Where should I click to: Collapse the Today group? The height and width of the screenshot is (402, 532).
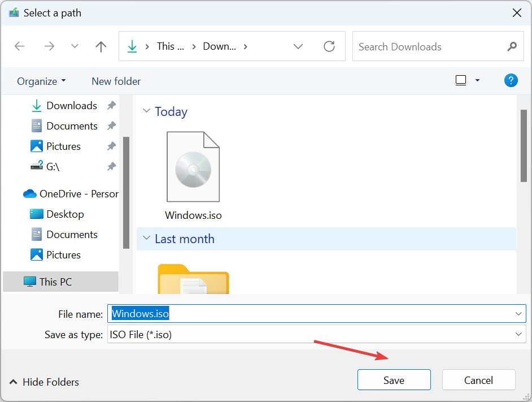click(x=146, y=111)
